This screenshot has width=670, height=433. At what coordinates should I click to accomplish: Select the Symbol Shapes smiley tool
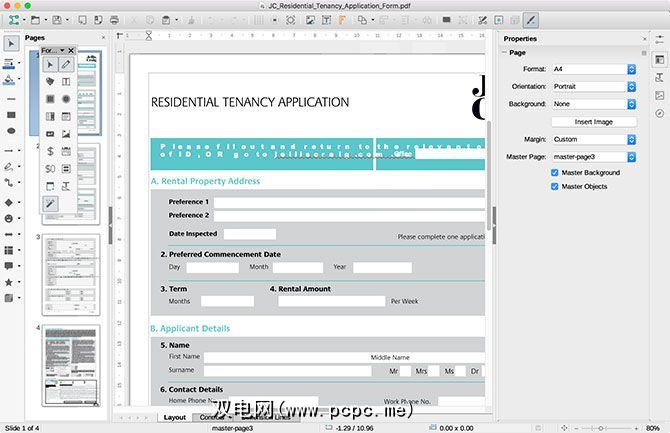pos(9,218)
